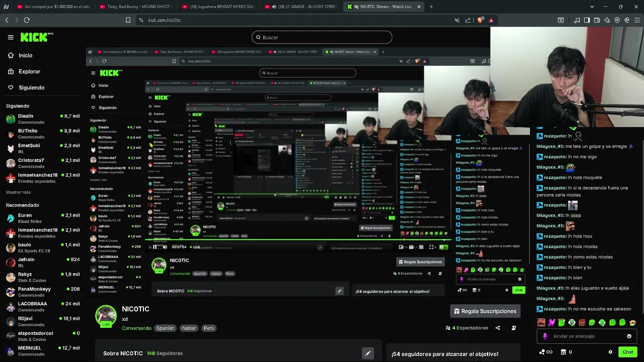Screen dimensions: 644x362
Task: Go to Inicio in Kick sidebar
Action: (25, 55)
